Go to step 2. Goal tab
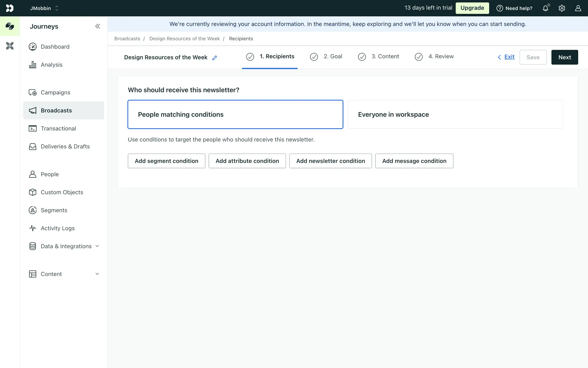Viewport: 588px width, 368px height. click(x=326, y=57)
